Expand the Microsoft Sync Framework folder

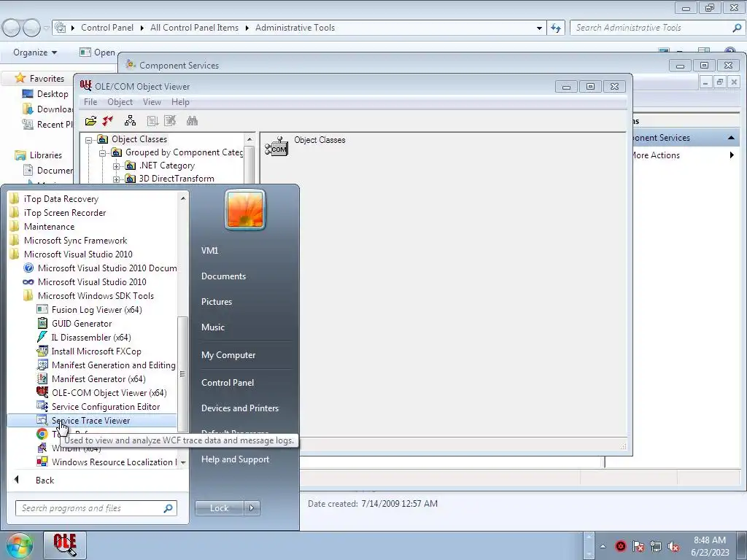(92, 241)
